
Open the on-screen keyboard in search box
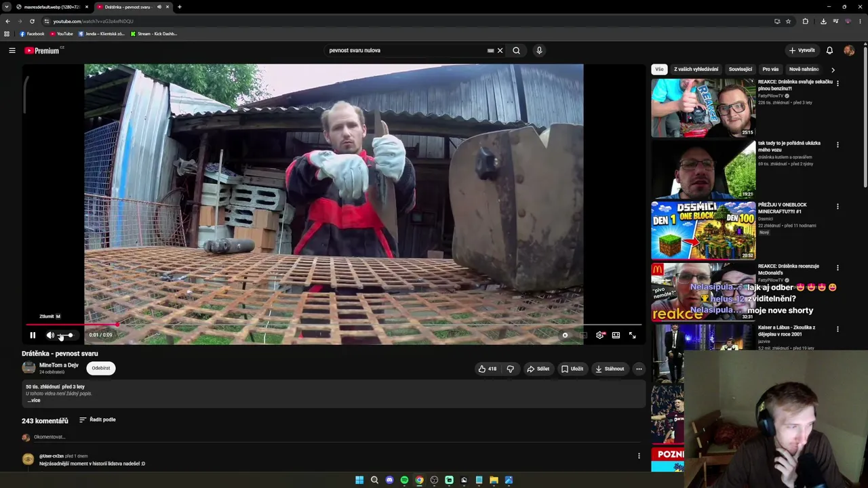click(x=490, y=50)
